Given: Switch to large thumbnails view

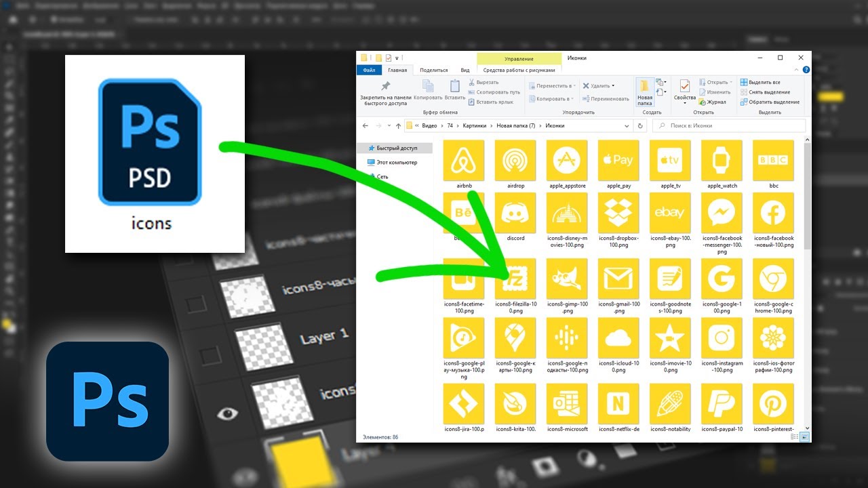Looking at the screenshot, I should click(x=805, y=437).
